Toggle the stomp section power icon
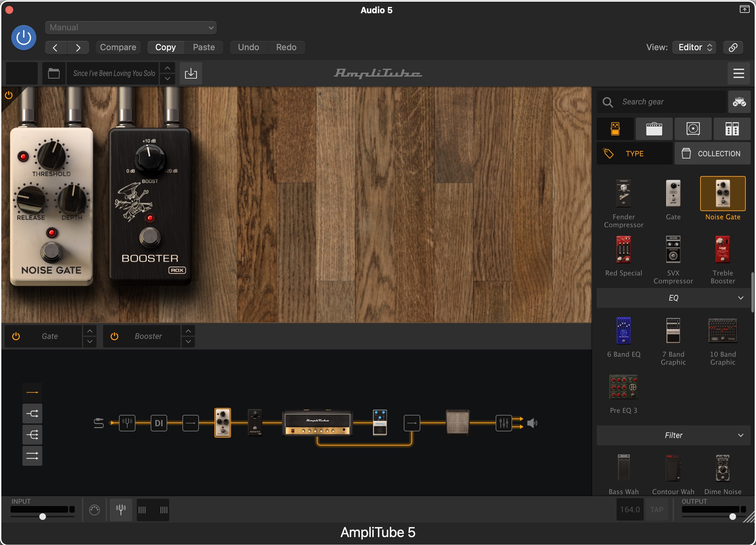 click(x=9, y=95)
